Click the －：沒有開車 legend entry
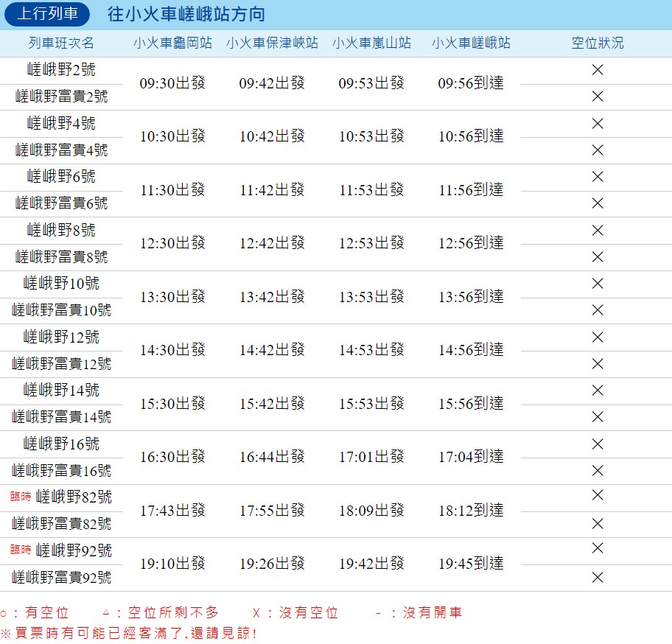The height and width of the screenshot is (644, 672). point(419,613)
